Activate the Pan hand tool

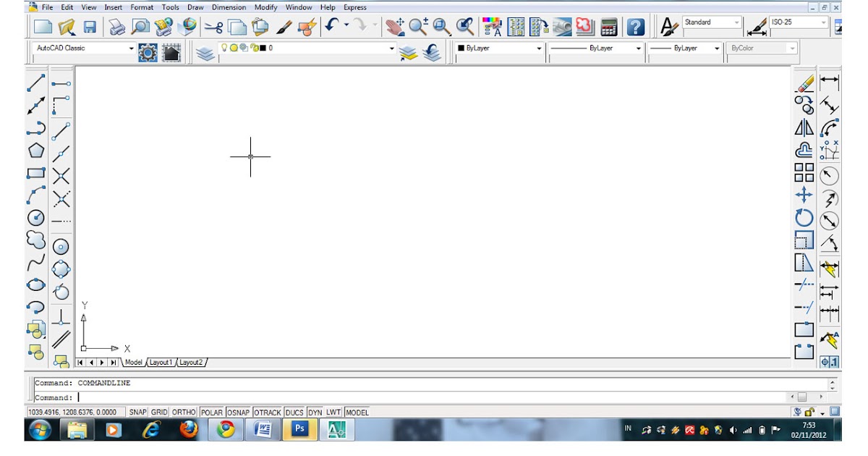click(395, 28)
